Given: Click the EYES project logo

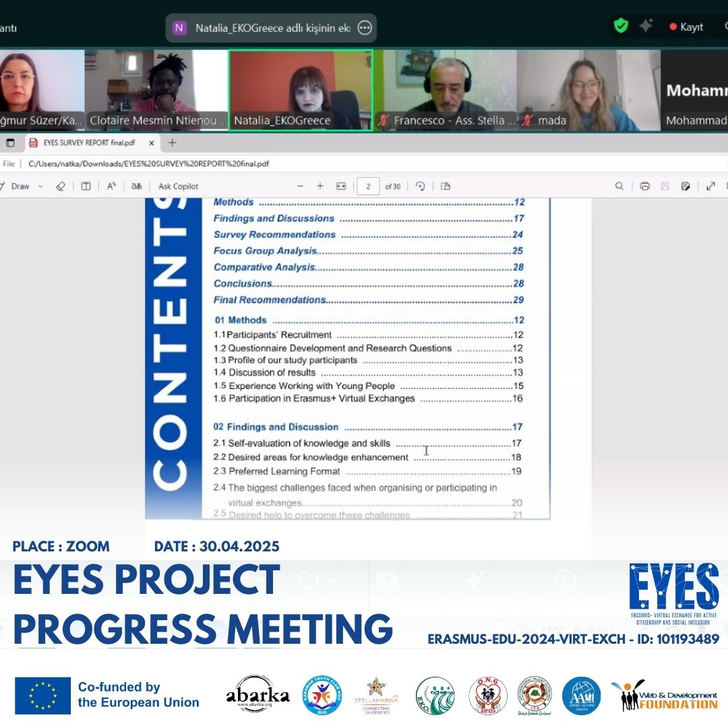Looking at the screenshot, I should 673,593.
